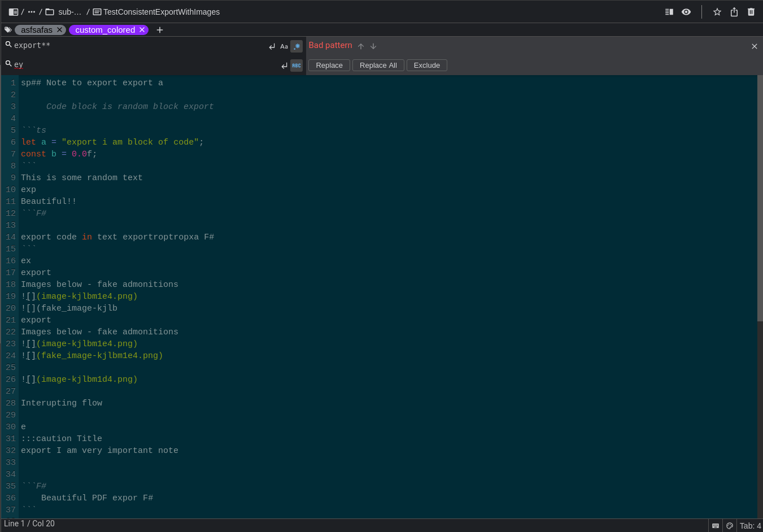Mark note as favorite with star icon
763x532 pixels.
(x=717, y=12)
